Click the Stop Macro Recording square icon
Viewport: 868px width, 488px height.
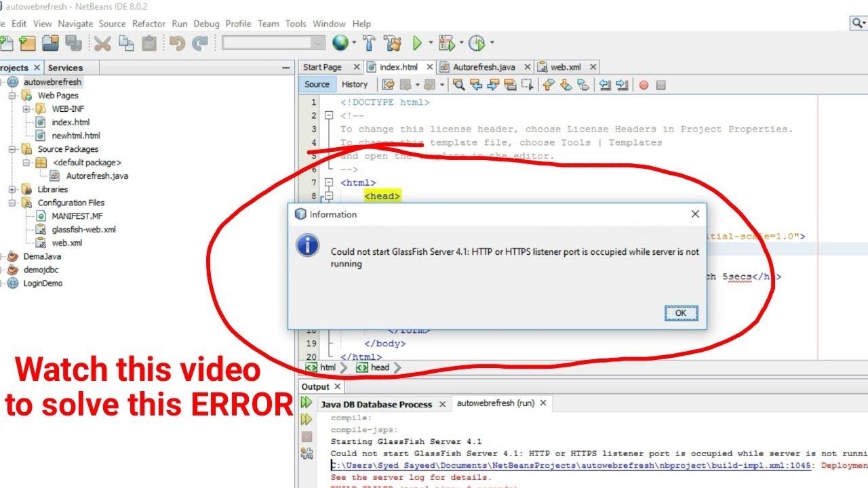tap(660, 85)
